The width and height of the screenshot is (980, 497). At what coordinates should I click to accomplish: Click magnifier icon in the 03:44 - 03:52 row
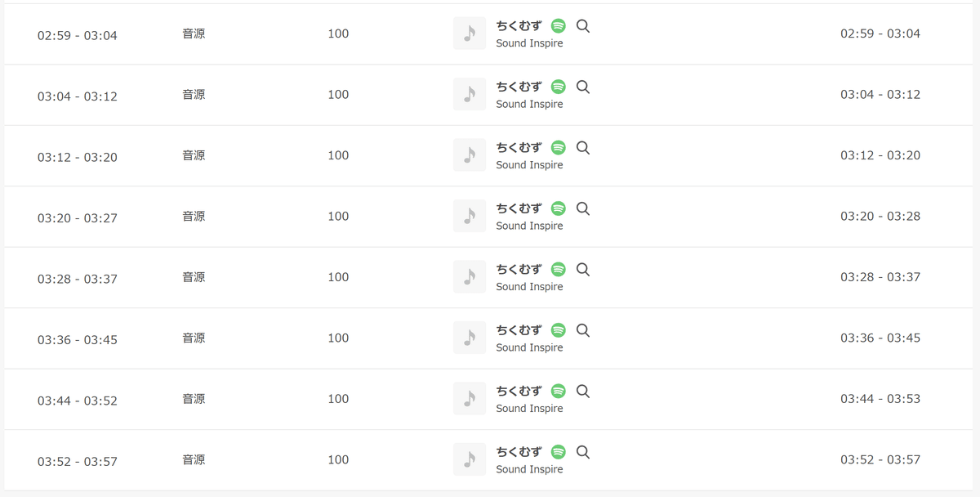click(583, 391)
